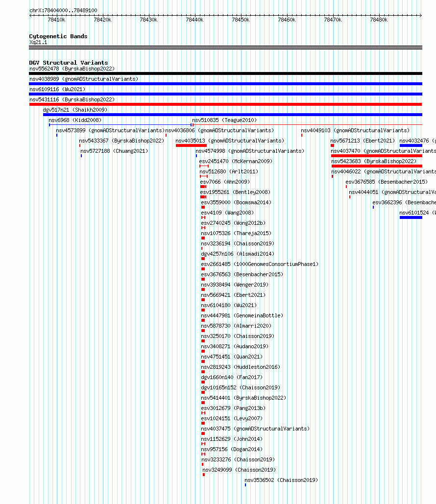Select nsv3938494 (Wenger2019) label

pyautogui.click(x=235, y=285)
